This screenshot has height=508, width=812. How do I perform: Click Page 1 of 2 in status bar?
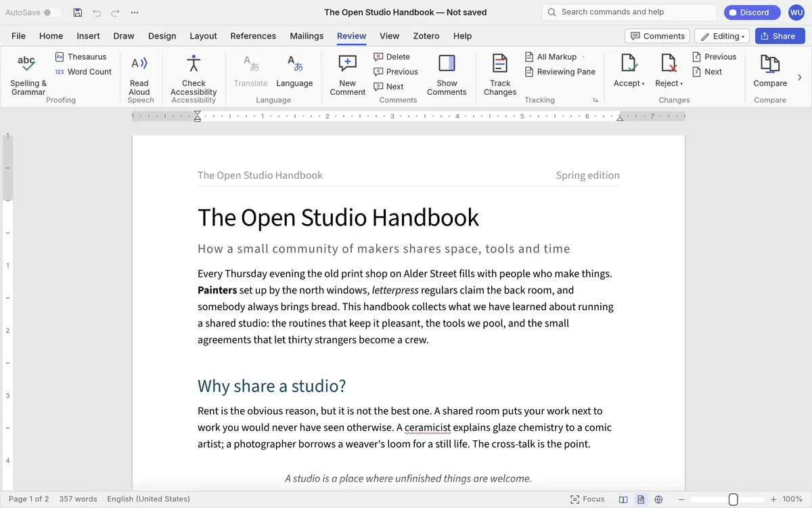click(x=28, y=499)
